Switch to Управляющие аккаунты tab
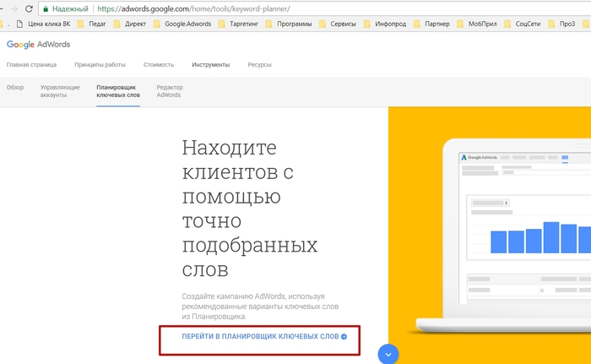 coord(60,91)
